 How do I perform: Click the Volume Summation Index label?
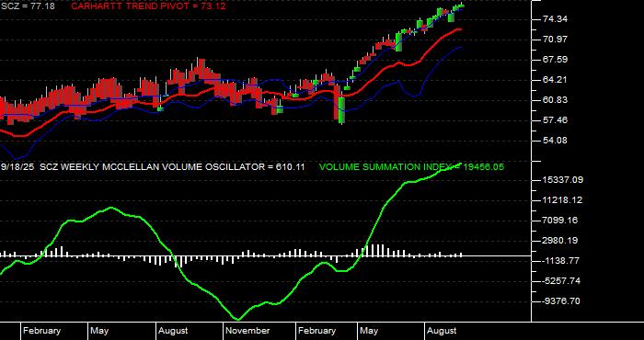(x=411, y=167)
